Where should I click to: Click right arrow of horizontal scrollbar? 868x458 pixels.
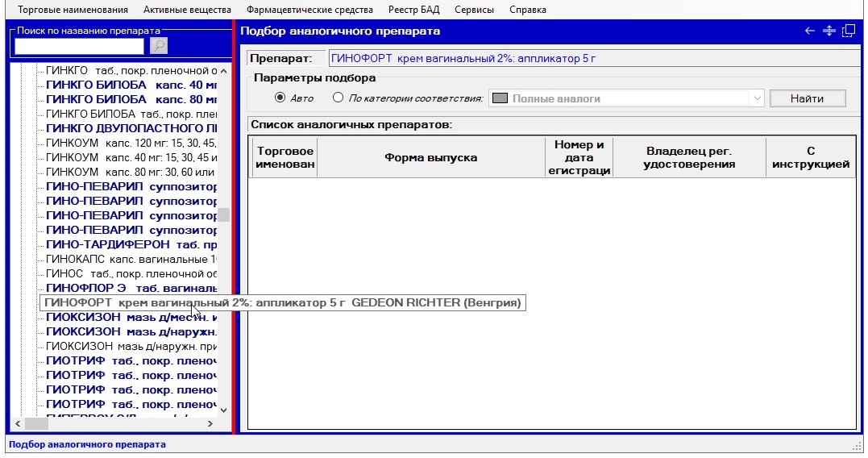[210, 423]
